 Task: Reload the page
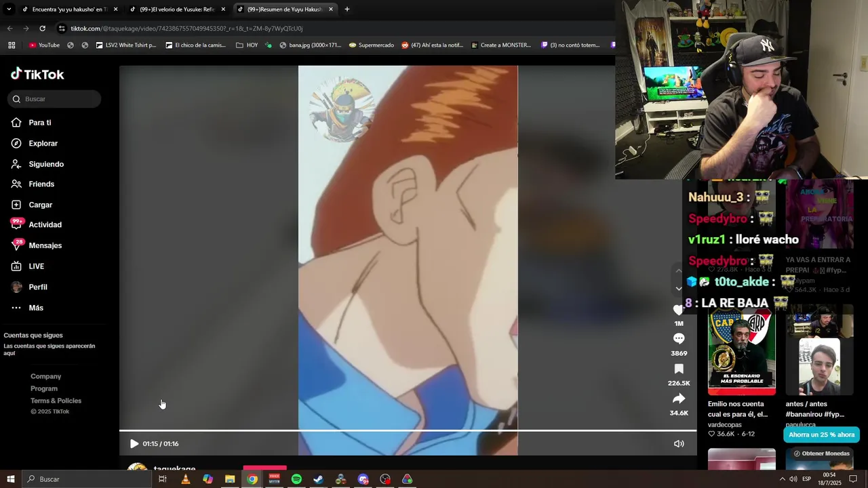[42, 28]
